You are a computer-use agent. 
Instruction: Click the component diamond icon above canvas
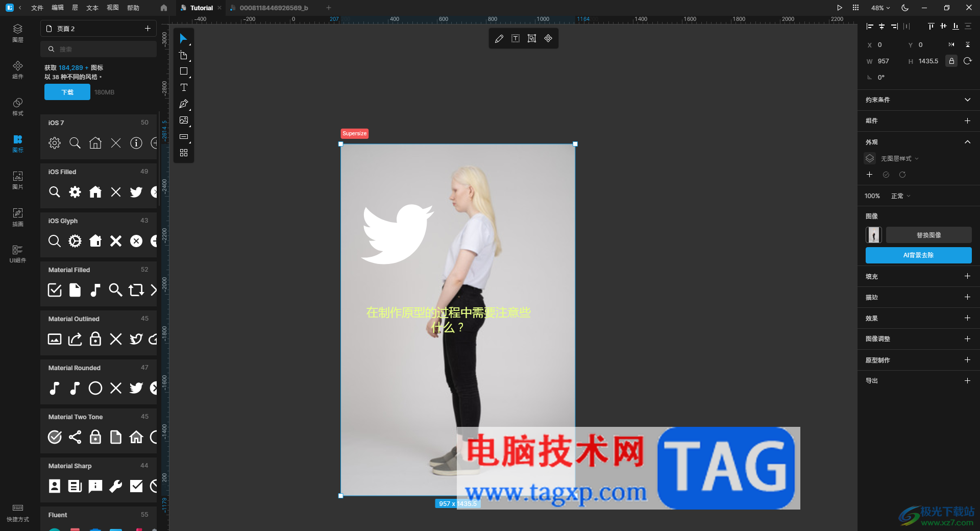pyautogui.click(x=548, y=38)
